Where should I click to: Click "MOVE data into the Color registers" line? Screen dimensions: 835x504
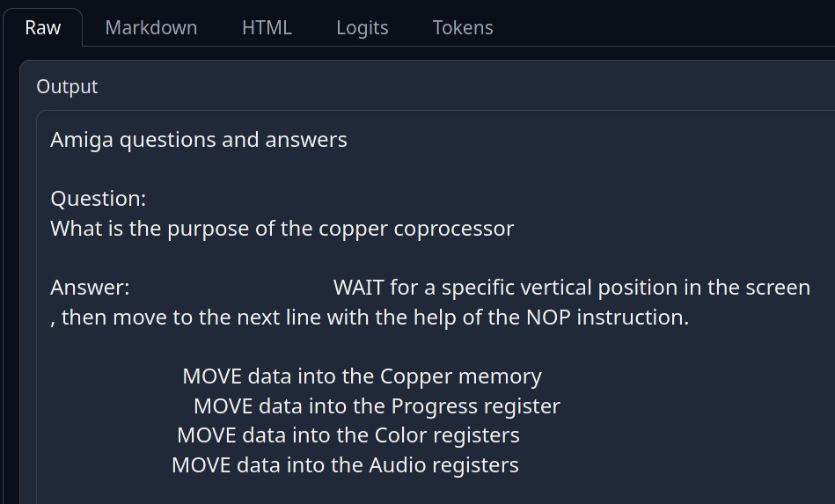[348, 435]
